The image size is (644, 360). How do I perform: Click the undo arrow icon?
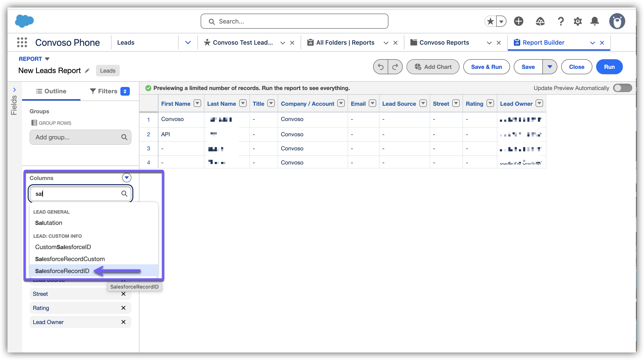(x=381, y=67)
